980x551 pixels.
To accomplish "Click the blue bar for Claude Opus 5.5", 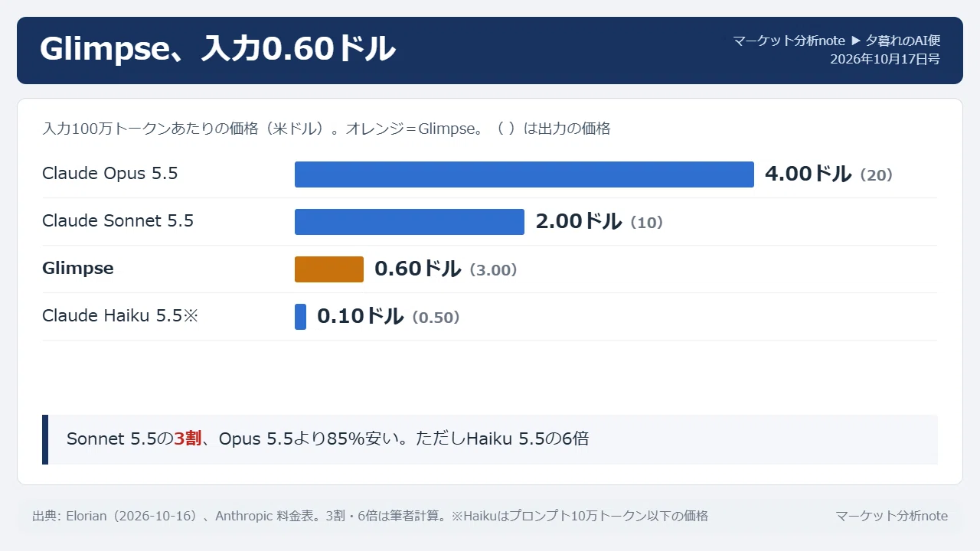I will (524, 174).
